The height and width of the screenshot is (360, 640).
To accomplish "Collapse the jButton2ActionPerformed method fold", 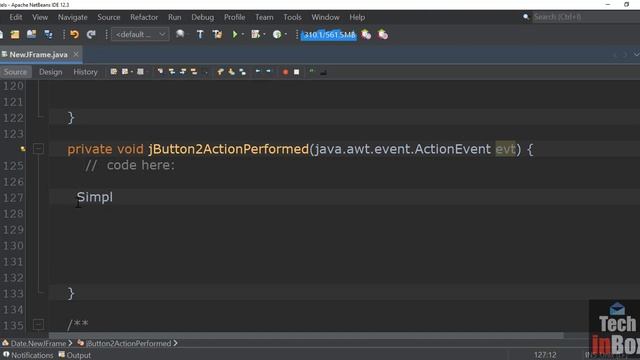I will pos(38,149).
